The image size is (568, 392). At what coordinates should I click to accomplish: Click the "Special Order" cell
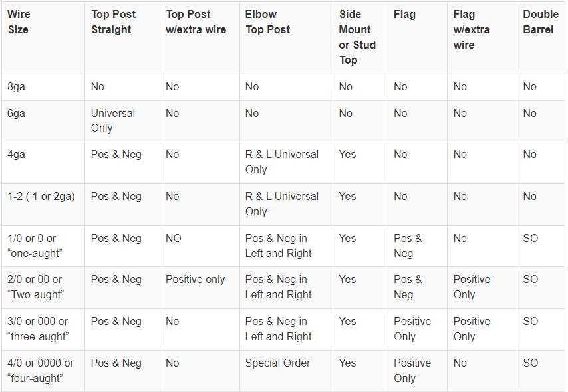pyautogui.click(x=277, y=363)
